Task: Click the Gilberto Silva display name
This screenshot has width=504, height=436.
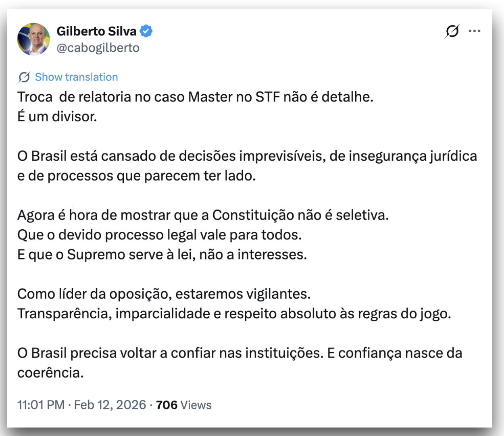Action: [96, 31]
